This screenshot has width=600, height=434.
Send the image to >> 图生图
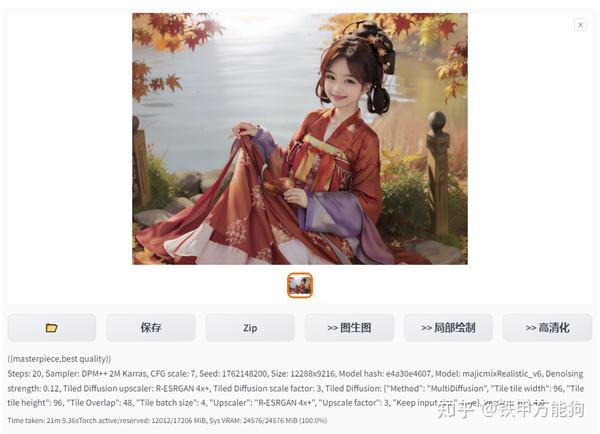point(349,328)
